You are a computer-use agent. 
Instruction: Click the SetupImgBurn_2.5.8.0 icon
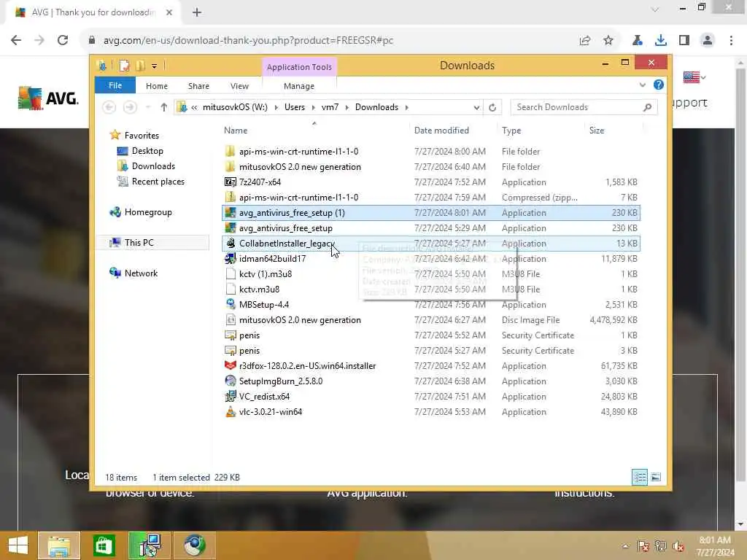coord(230,381)
